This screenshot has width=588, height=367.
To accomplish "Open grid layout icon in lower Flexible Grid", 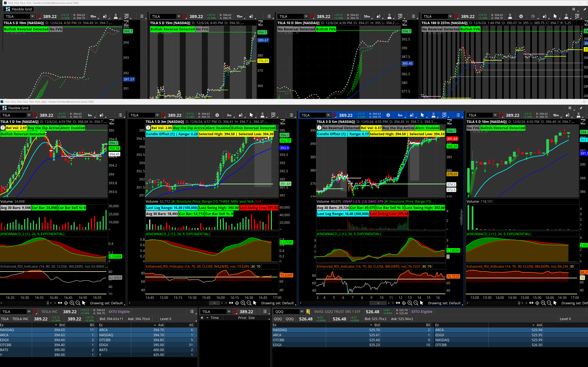I will click(570, 108).
